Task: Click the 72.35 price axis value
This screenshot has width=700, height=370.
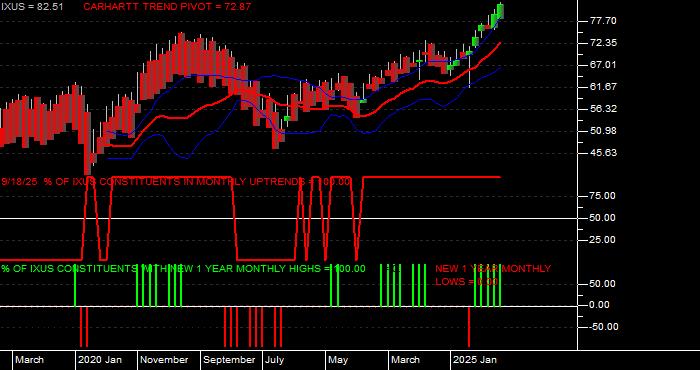Action: click(604, 43)
